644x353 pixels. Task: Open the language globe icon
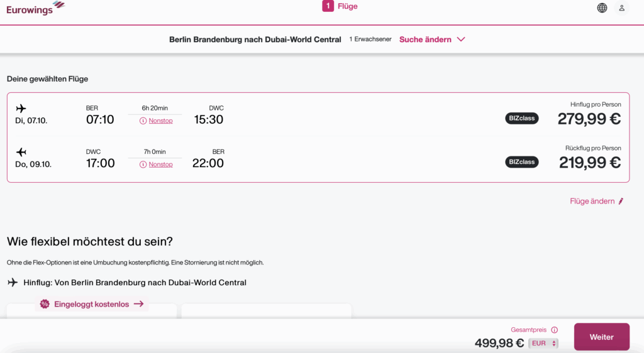point(602,8)
